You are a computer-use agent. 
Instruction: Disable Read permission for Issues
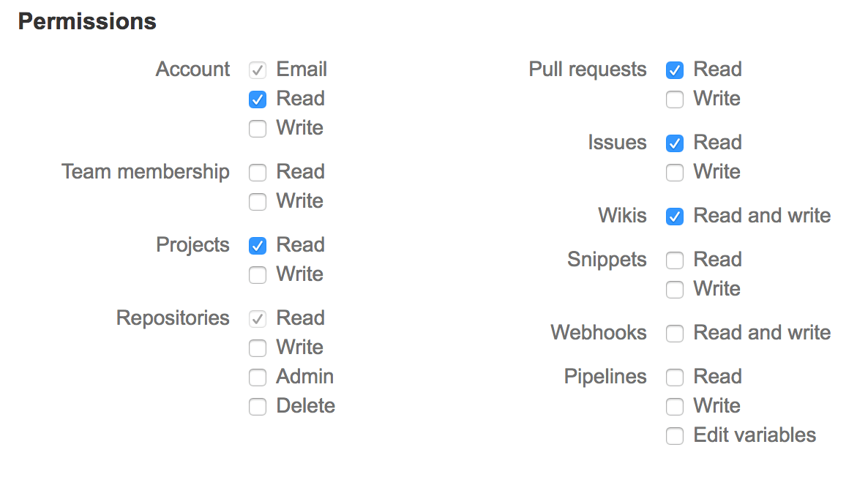tap(675, 143)
